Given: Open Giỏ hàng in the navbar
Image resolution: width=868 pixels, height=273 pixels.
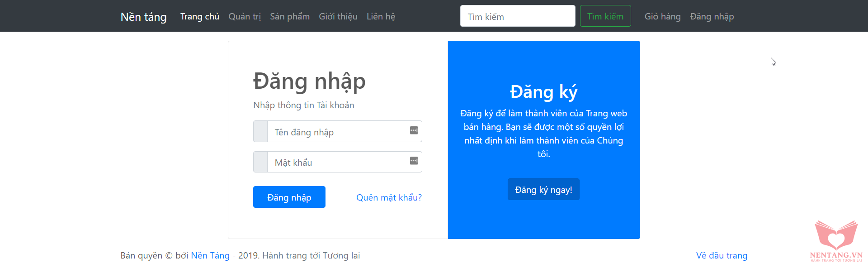Looking at the screenshot, I should (662, 16).
